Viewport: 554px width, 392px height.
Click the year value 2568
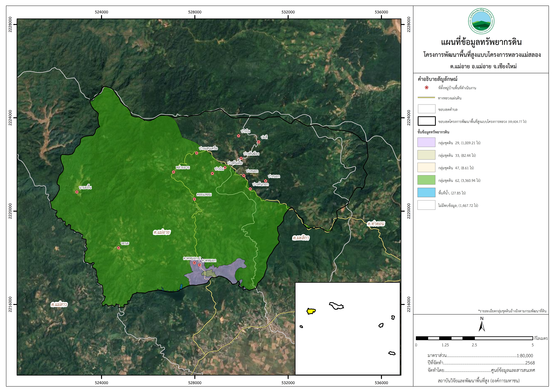point(530,363)
